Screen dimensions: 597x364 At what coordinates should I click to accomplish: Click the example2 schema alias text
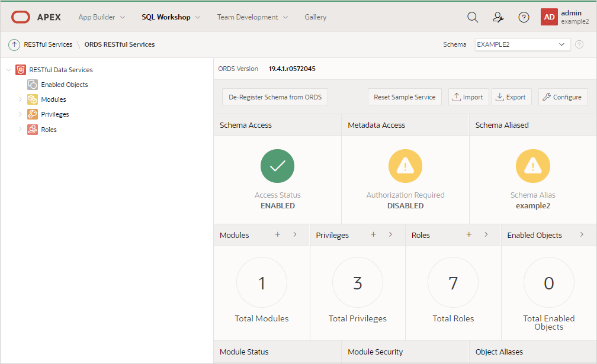tap(532, 206)
